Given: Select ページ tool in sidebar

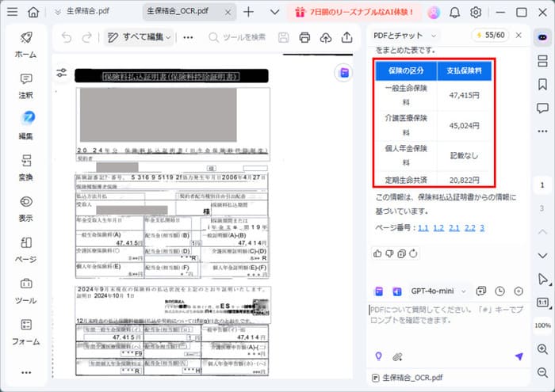Looking at the screenshot, I should (25, 249).
